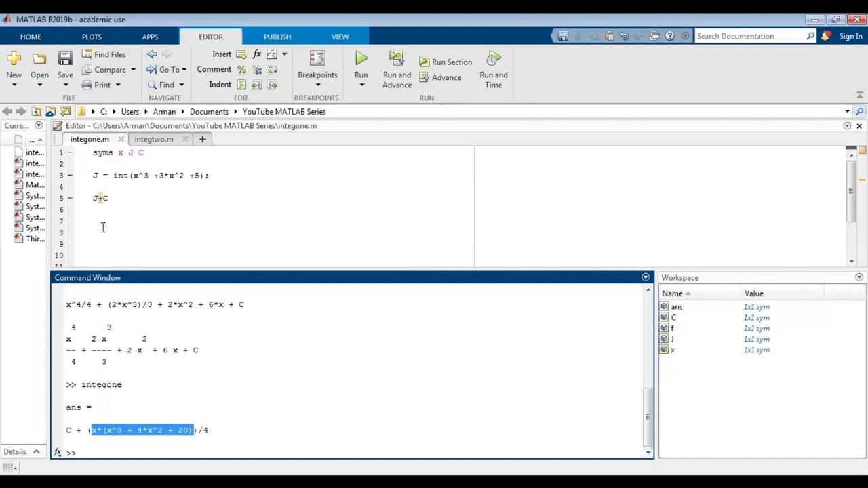
Task: Add a new editor tab with plus button
Action: tap(202, 139)
